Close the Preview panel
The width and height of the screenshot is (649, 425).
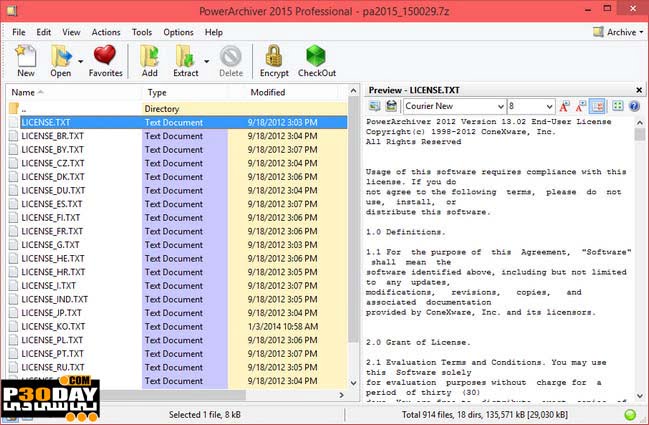tap(639, 90)
